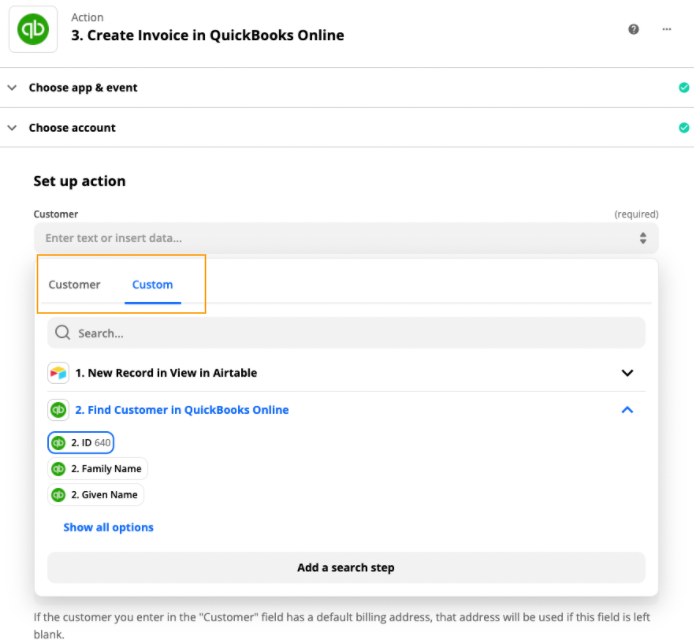694x642 pixels.
Task: Click the Airtable icon for step 1
Action: [58, 373]
